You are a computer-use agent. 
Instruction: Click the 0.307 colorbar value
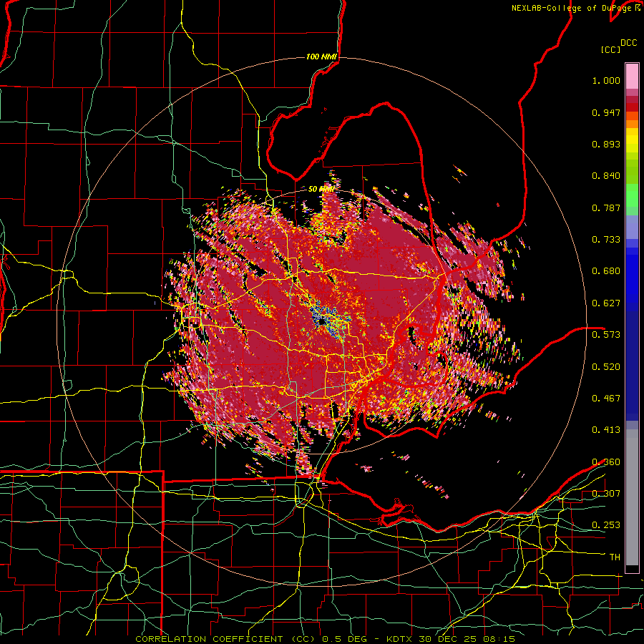pyautogui.click(x=606, y=494)
